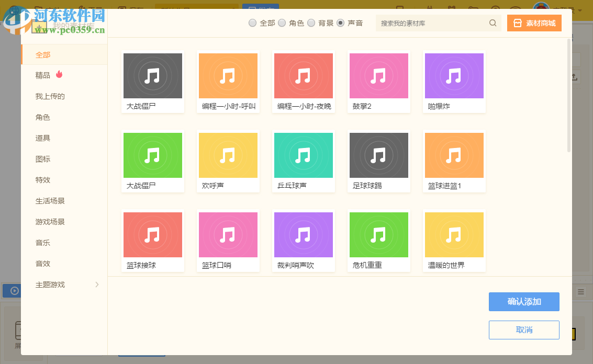
Task: Switch to the 音乐 sidebar category
Action: click(43, 243)
